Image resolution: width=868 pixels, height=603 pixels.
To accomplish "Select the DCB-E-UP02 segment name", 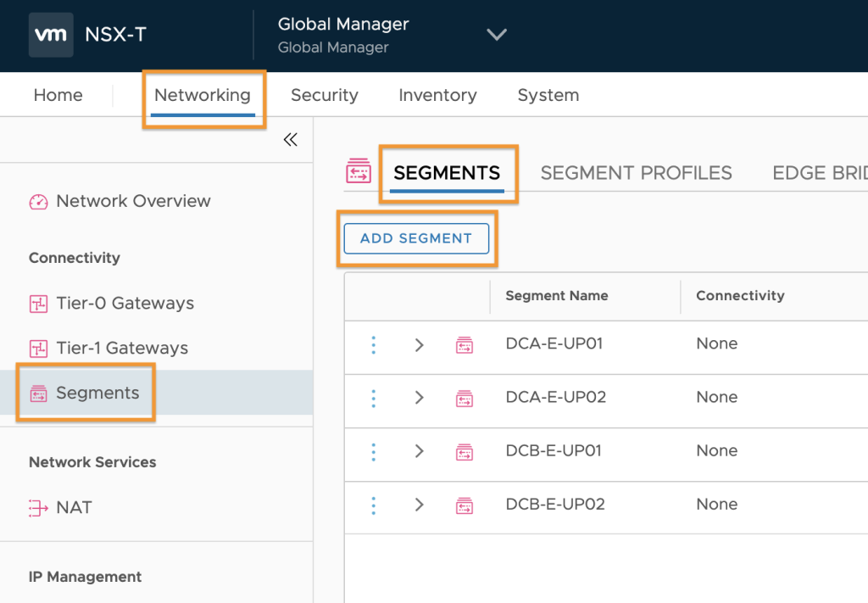I will (555, 505).
